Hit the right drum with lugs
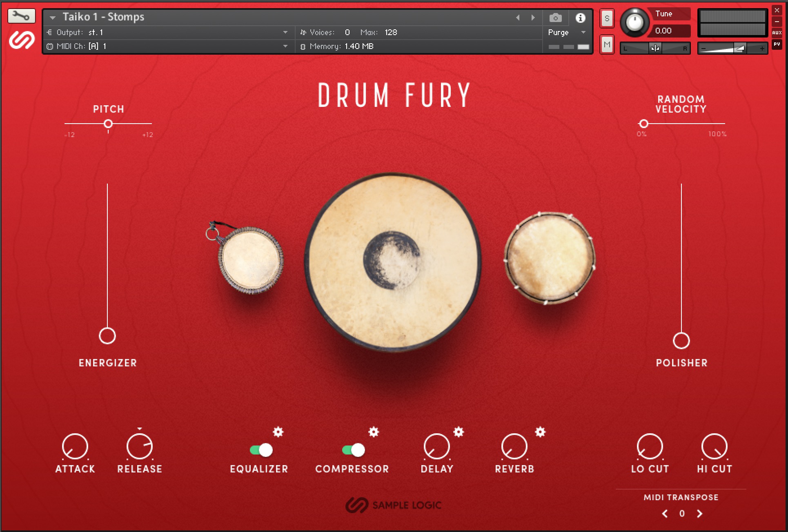 [x=550, y=258]
